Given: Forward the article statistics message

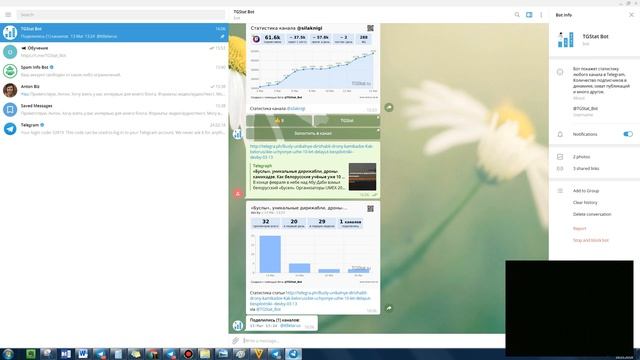Looking at the screenshot, I should click(389, 308).
